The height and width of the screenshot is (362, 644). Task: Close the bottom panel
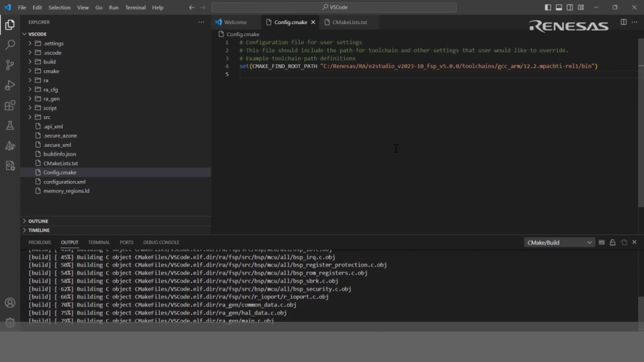635,243
